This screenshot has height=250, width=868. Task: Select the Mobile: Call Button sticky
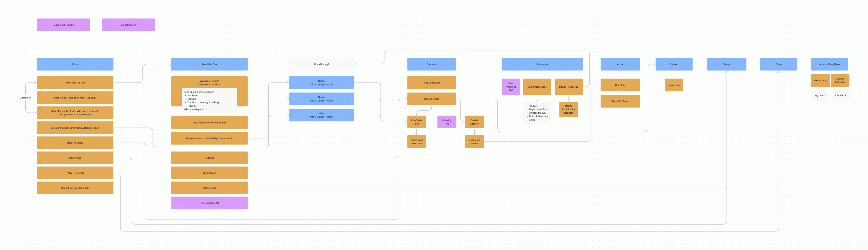[63, 25]
